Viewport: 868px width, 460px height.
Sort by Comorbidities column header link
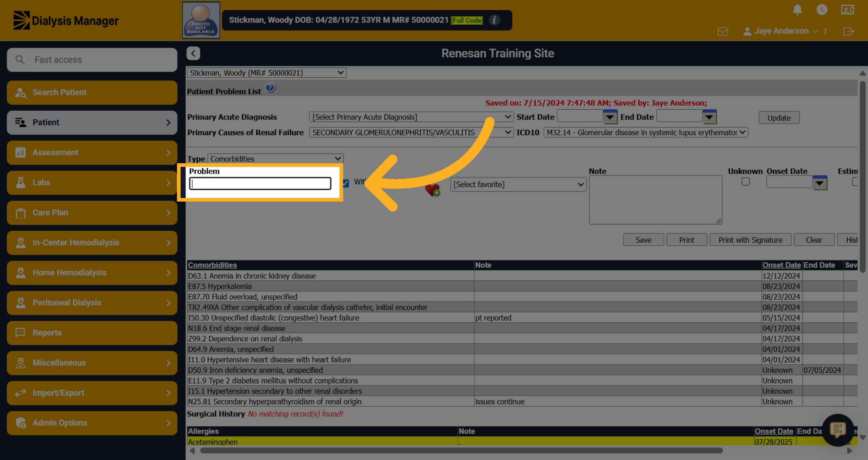212,265
